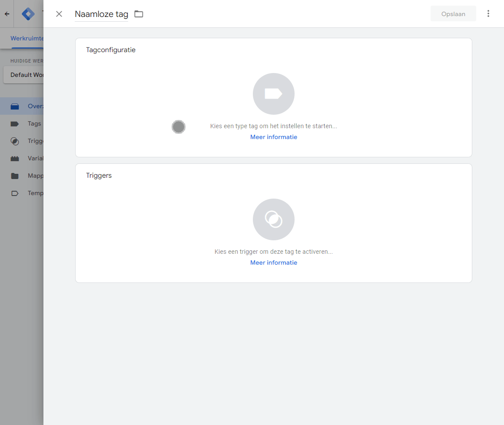
Task: Open Tags in the sidebar
Action: coord(34,124)
